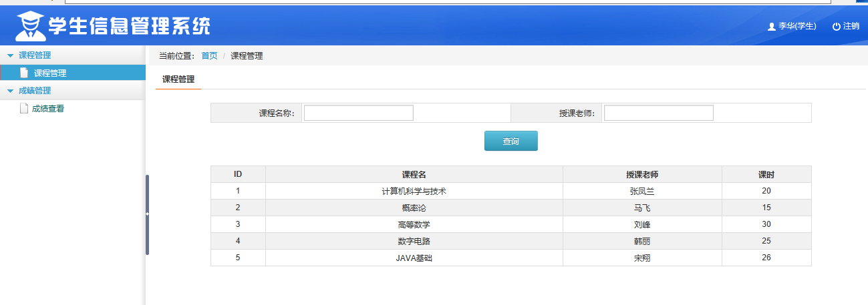The image size is (868, 305).
Task: Click teacher name 刘峰
Action: coord(642,224)
